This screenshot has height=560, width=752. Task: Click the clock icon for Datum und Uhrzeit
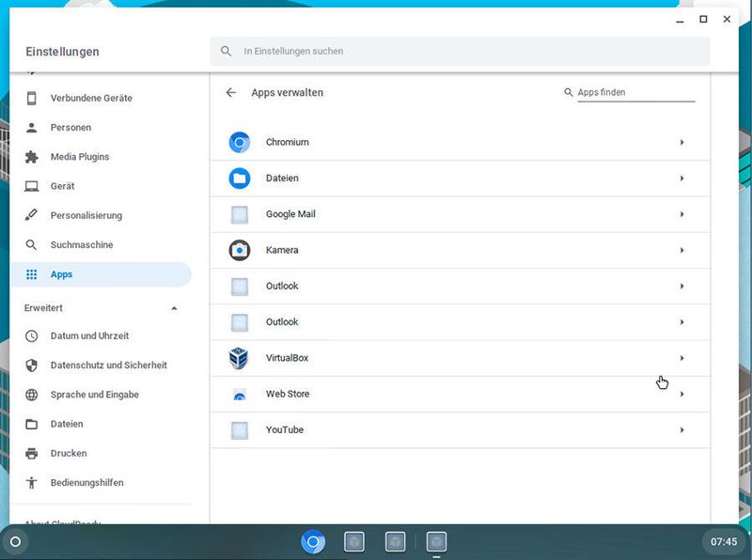(32, 336)
